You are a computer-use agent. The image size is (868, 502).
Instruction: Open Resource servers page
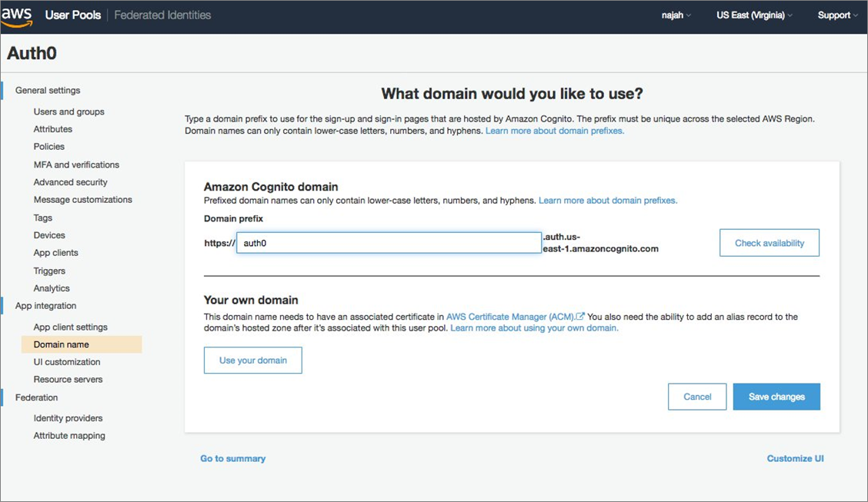(68, 379)
